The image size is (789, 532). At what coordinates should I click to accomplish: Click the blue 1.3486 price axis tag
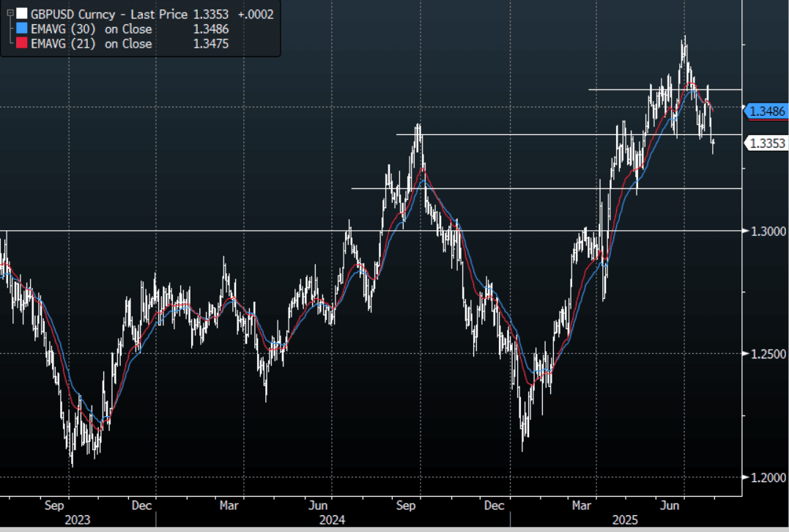coord(766,111)
